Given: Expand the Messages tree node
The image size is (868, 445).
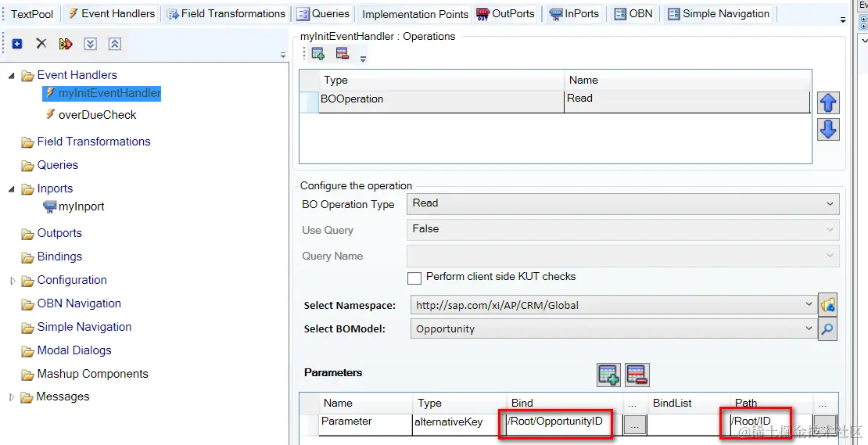Looking at the screenshot, I should pyautogui.click(x=13, y=397).
